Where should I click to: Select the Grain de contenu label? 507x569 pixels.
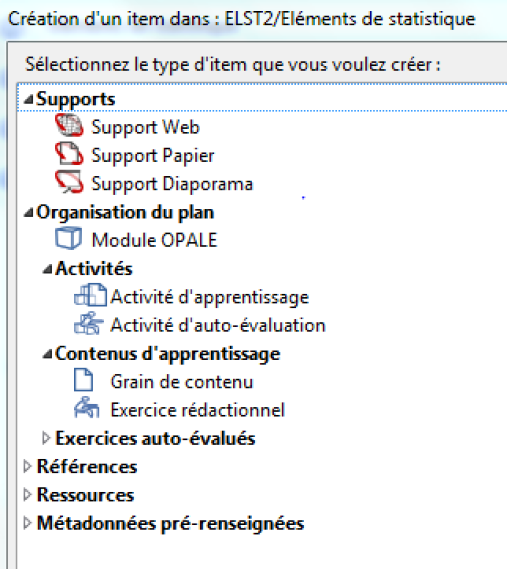[x=182, y=382]
